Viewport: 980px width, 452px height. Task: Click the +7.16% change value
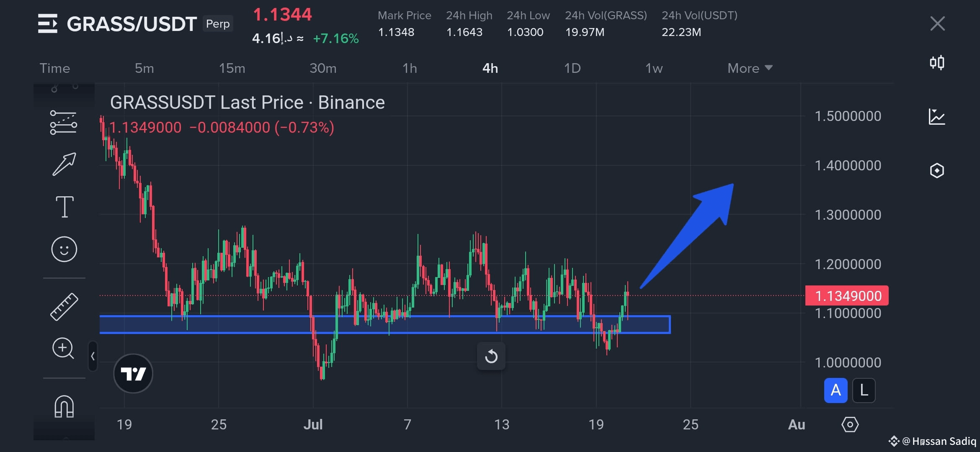click(336, 39)
